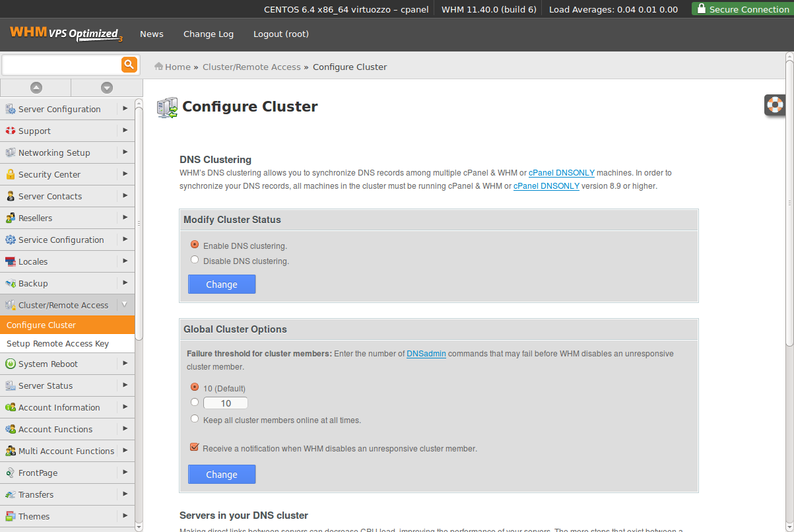Expand the Service Configuration menu arrow

(x=125, y=239)
